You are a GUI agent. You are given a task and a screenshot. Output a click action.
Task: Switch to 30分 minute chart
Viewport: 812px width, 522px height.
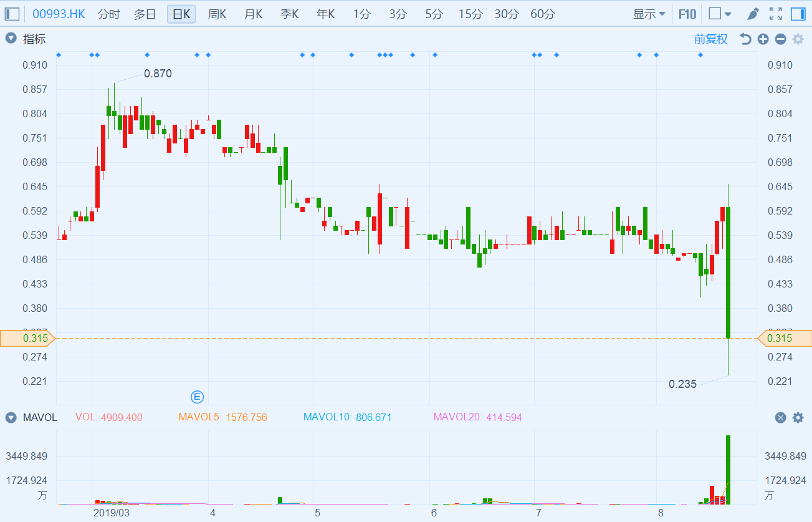(507, 14)
